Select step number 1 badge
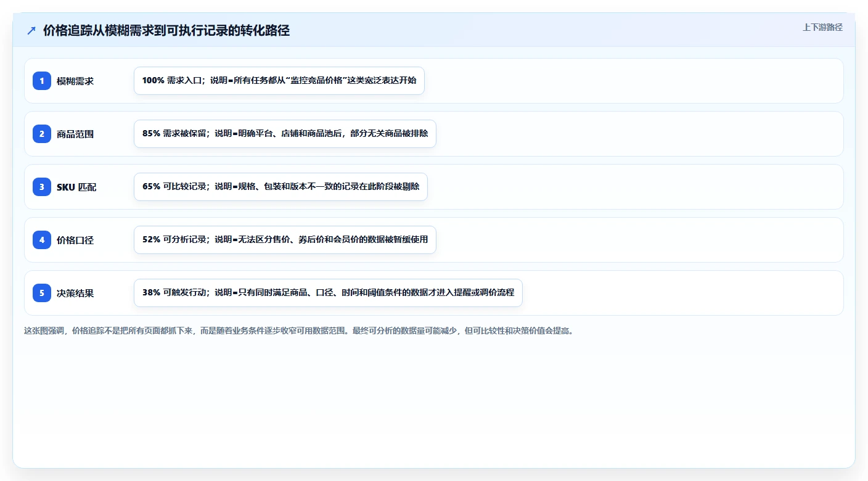Image resolution: width=868 pixels, height=481 pixels. 42,81
